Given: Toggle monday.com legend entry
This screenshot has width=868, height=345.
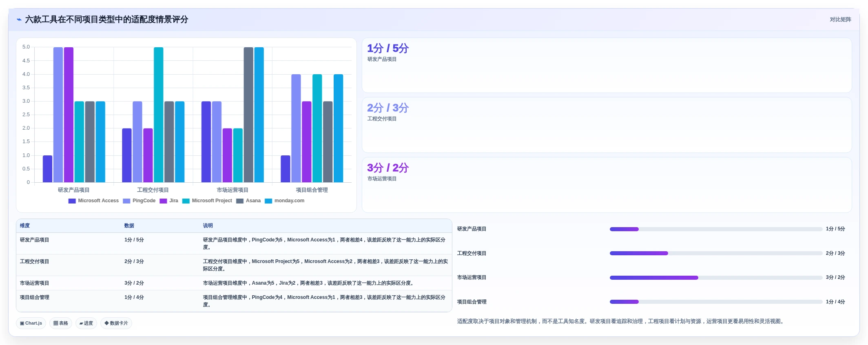Looking at the screenshot, I should (285, 201).
